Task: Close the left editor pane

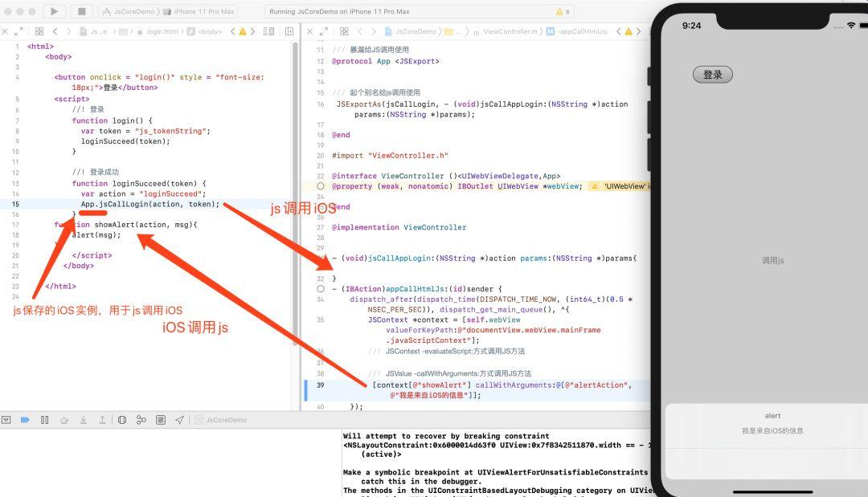Action: click(5, 31)
